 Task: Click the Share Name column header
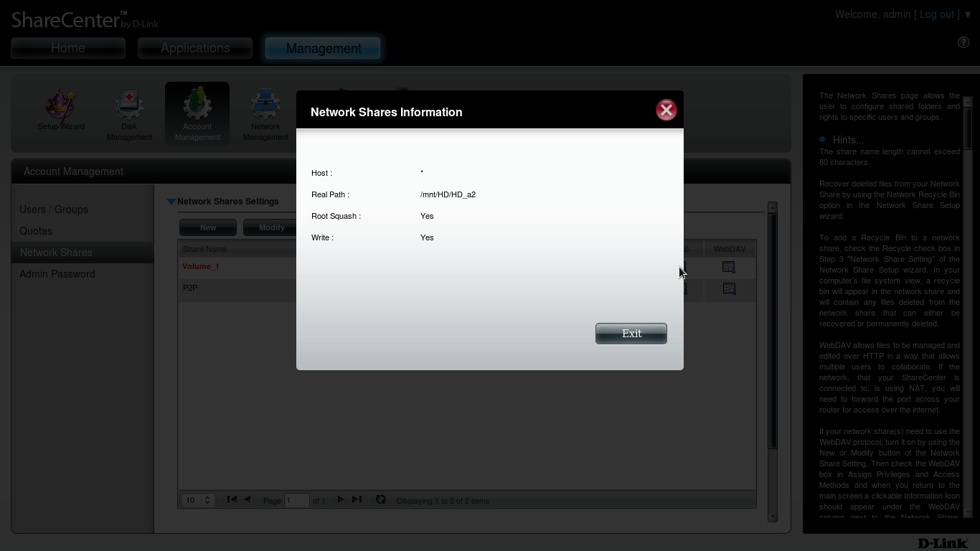204,249
